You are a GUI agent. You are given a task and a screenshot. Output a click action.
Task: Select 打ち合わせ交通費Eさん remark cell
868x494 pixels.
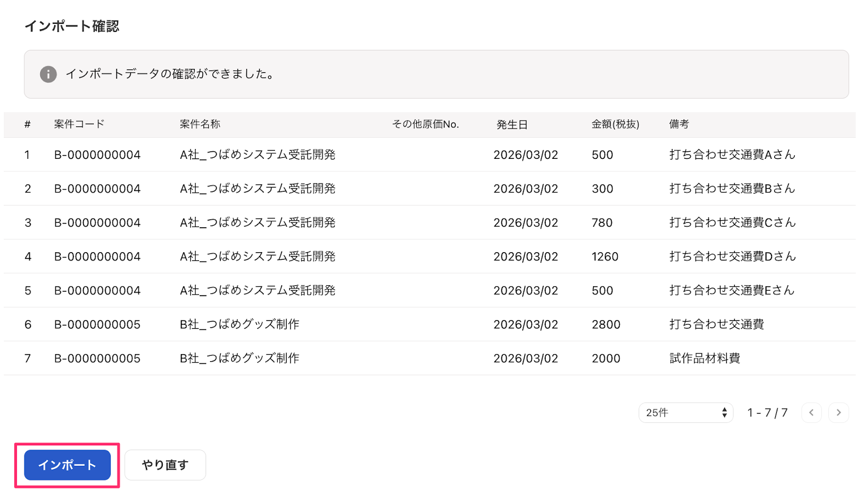click(732, 290)
